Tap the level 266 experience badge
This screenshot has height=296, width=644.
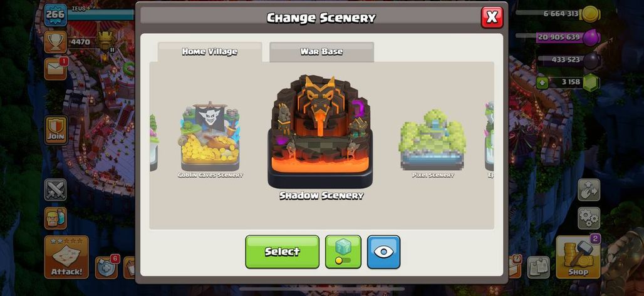56,15
